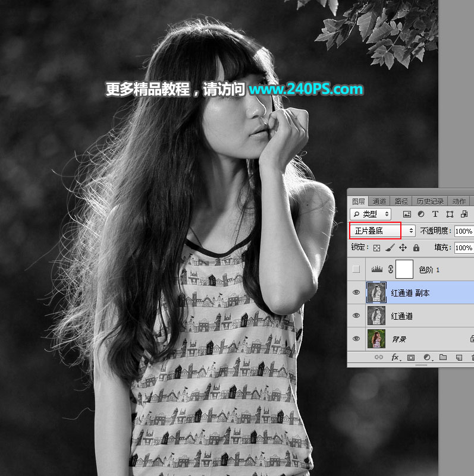This screenshot has width=474, height=476.
Task: Lock transparent pixels icon
Action: [x=376, y=248]
